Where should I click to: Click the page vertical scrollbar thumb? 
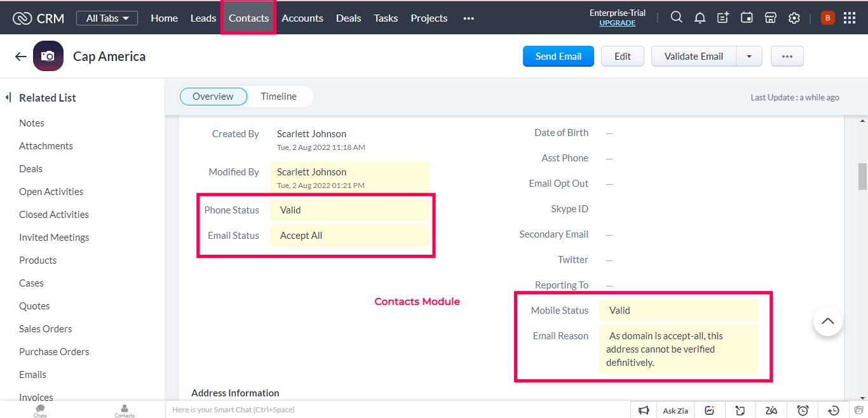click(x=862, y=176)
